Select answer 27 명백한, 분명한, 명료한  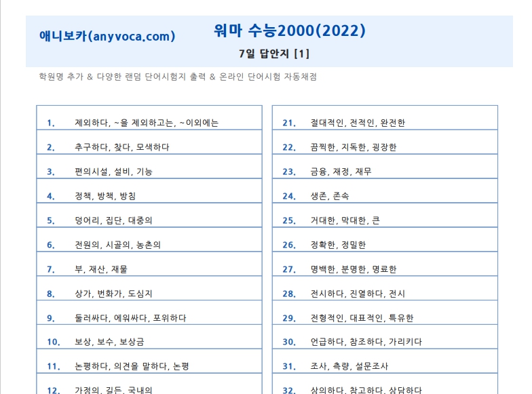pos(353,269)
